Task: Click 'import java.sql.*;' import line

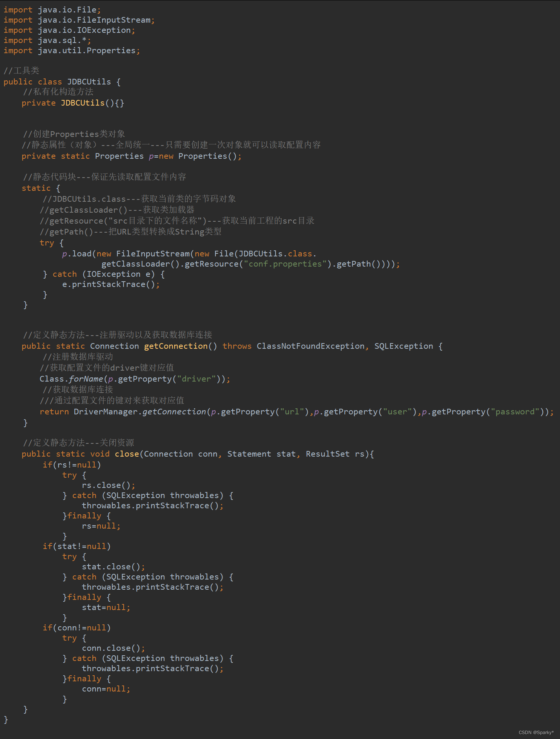Action: coord(47,40)
